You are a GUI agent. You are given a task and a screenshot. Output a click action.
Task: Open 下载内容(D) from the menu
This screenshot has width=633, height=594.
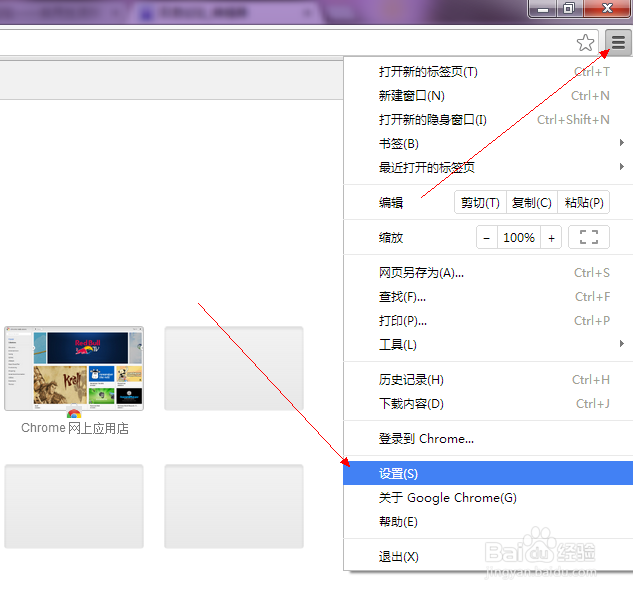tap(488, 403)
